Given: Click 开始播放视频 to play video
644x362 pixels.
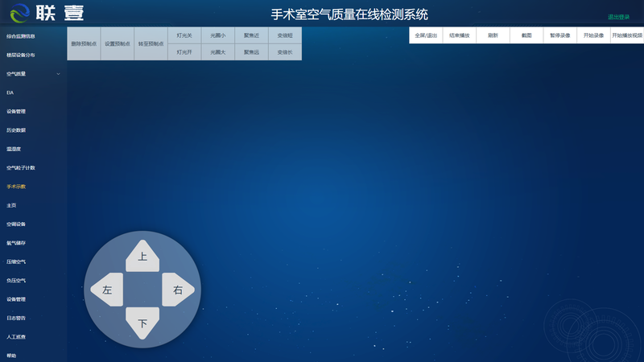Looking at the screenshot, I should pos(627,35).
